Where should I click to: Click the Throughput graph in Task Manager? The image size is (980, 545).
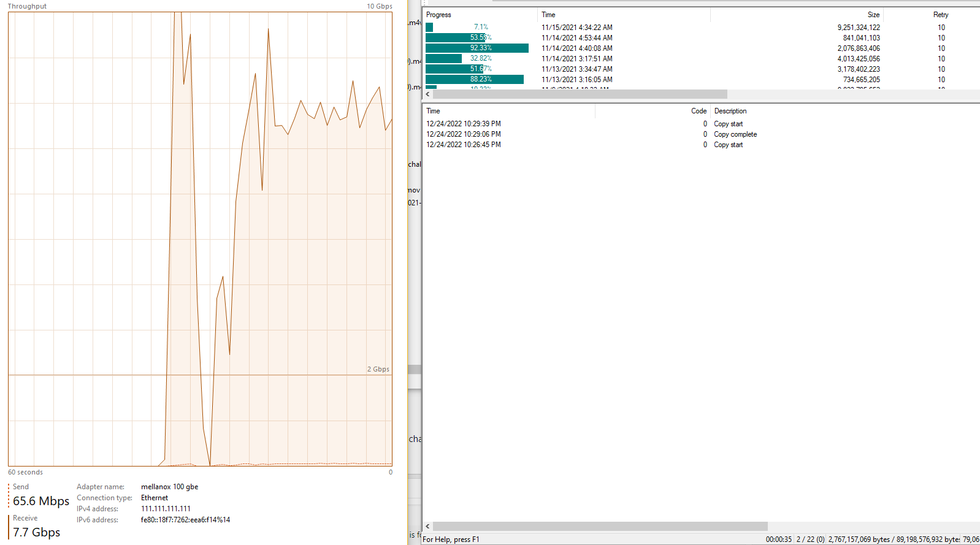point(200,239)
